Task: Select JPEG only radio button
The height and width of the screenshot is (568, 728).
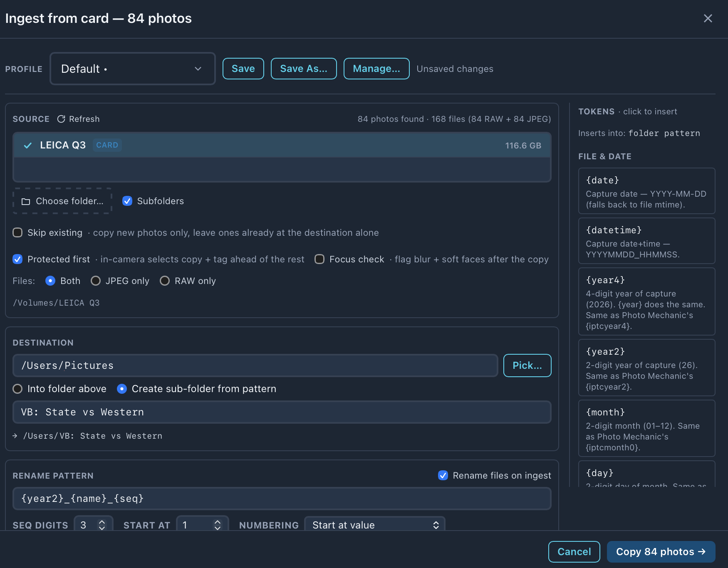Action: pyautogui.click(x=96, y=281)
